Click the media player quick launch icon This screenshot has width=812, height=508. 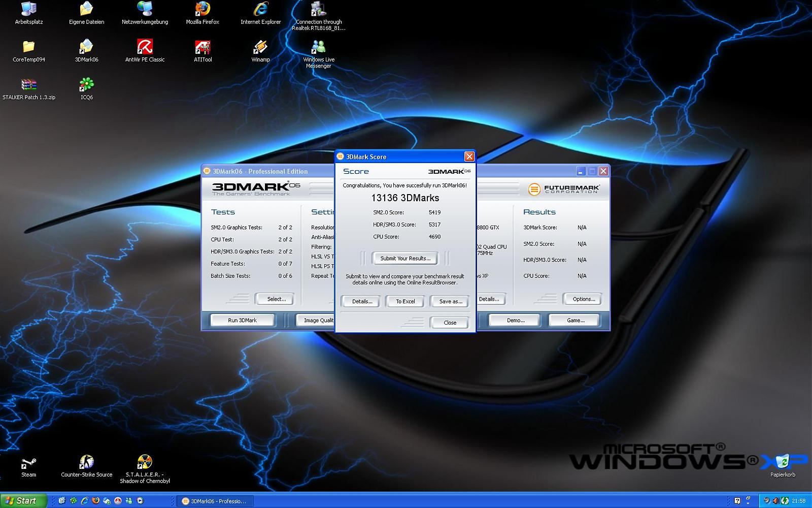click(x=140, y=500)
